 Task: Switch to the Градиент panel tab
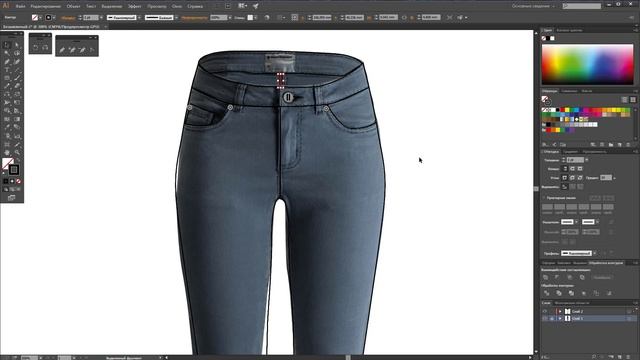570,152
